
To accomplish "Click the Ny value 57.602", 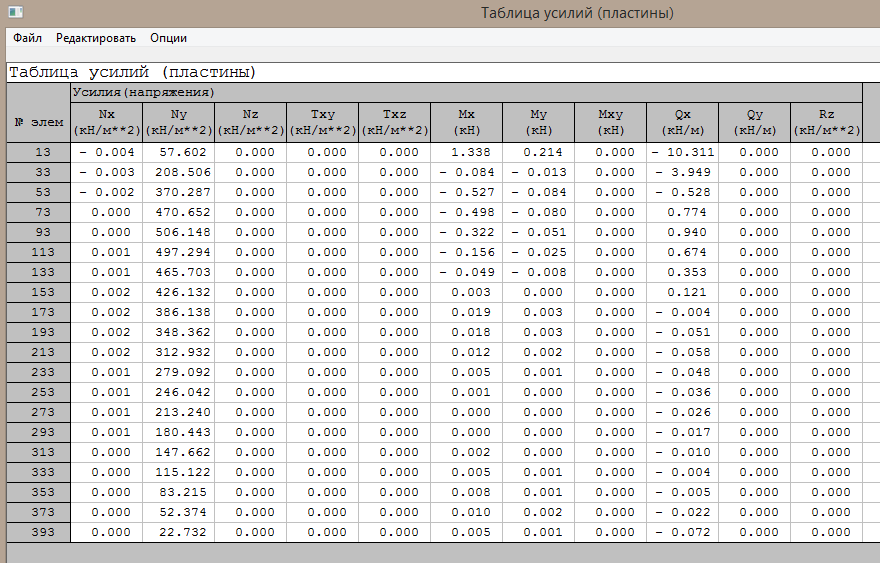I will pos(178,152).
